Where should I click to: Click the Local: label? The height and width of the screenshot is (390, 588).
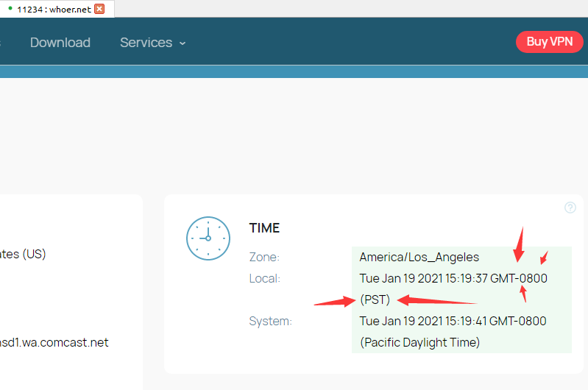265,279
